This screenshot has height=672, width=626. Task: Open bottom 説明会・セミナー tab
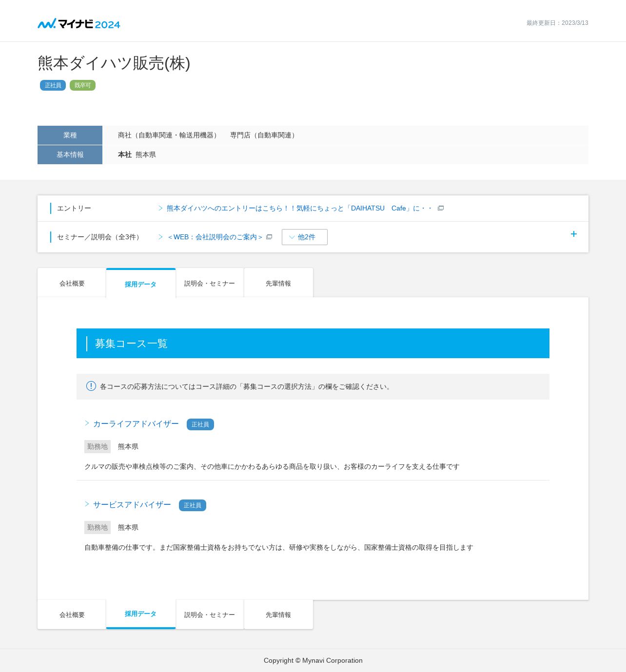[210, 614]
